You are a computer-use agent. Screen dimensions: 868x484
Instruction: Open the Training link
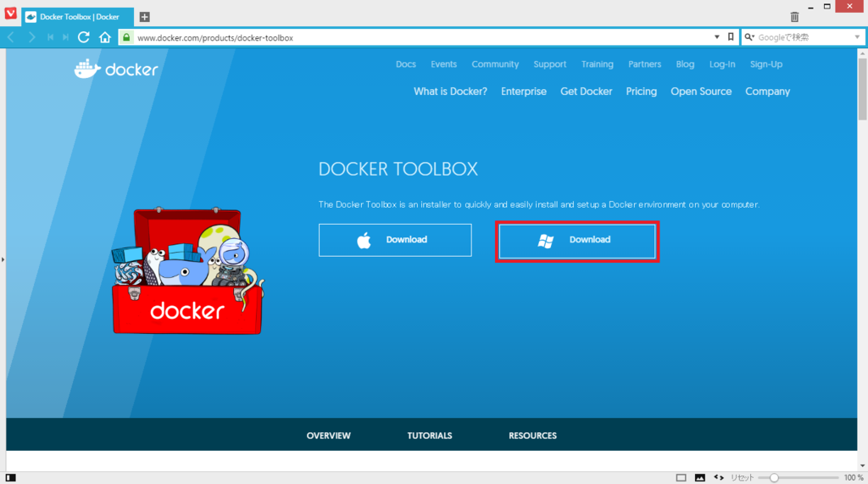pos(598,64)
